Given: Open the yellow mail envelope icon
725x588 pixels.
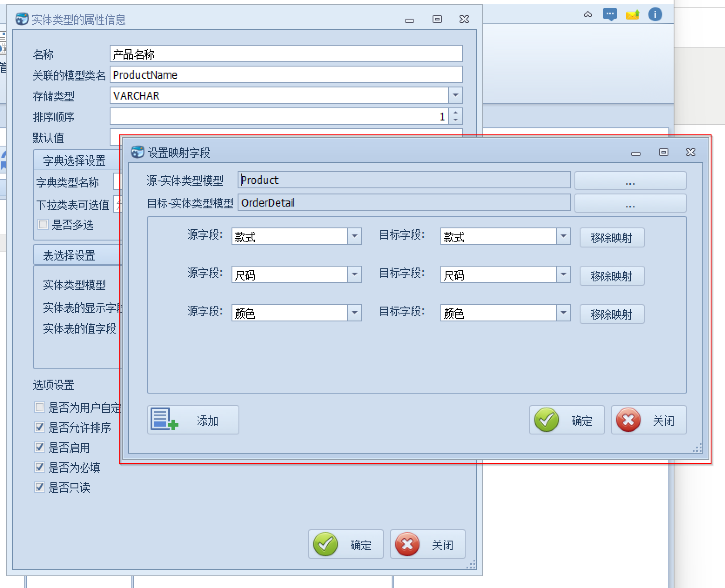Looking at the screenshot, I should click(x=632, y=15).
